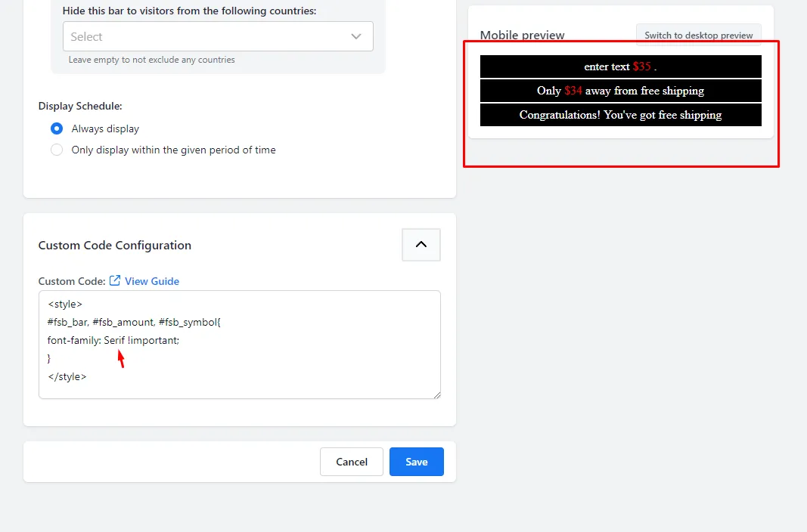Click the 'Congratulations! You've got free shipping' bar

[621, 115]
